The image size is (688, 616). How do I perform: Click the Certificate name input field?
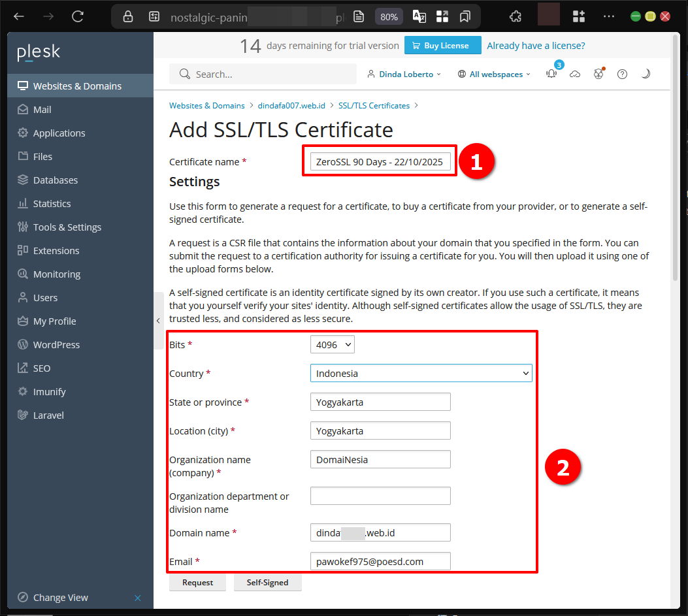[x=380, y=162]
